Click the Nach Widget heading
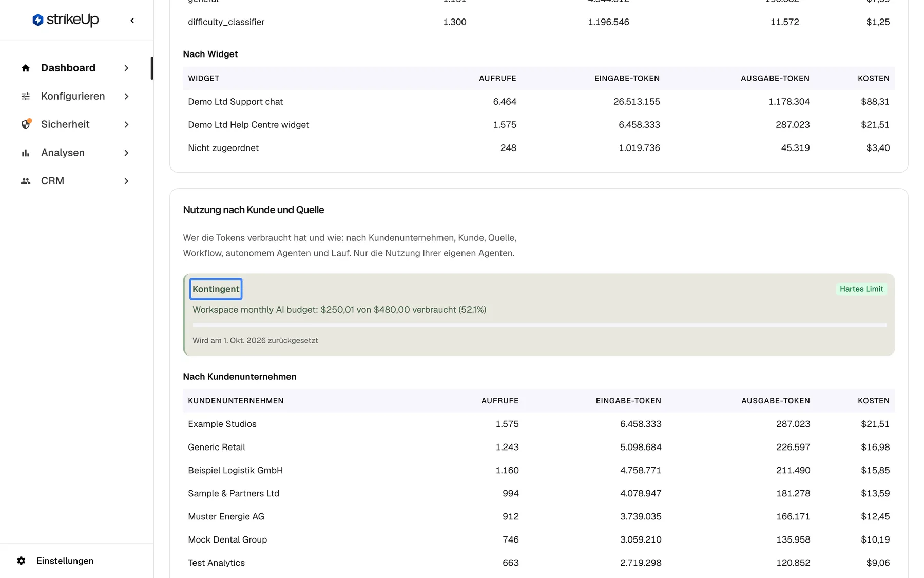 click(210, 54)
